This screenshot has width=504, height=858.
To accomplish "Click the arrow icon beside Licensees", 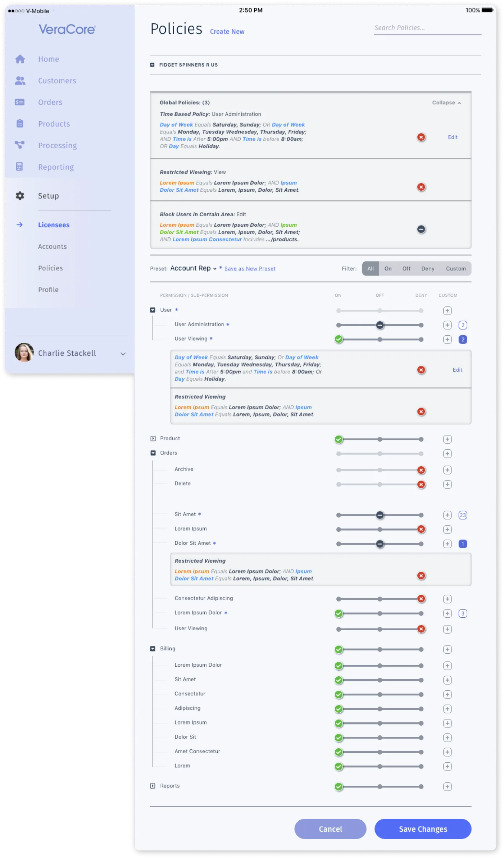I will coord(20,225).
